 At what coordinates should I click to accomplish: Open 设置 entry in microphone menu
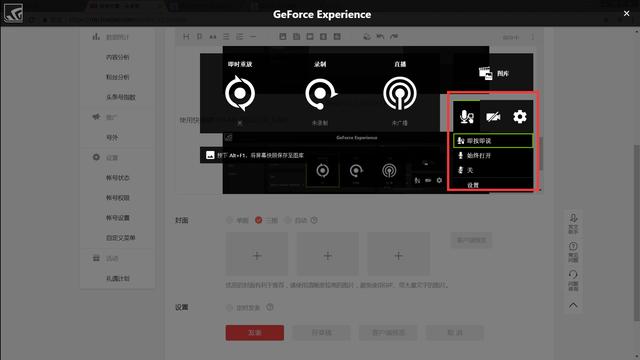[x=473, y=185]
